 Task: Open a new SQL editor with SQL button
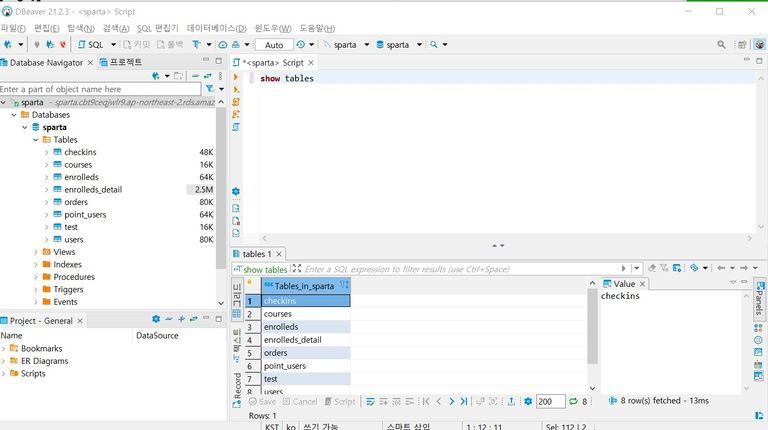pos(91,45)
